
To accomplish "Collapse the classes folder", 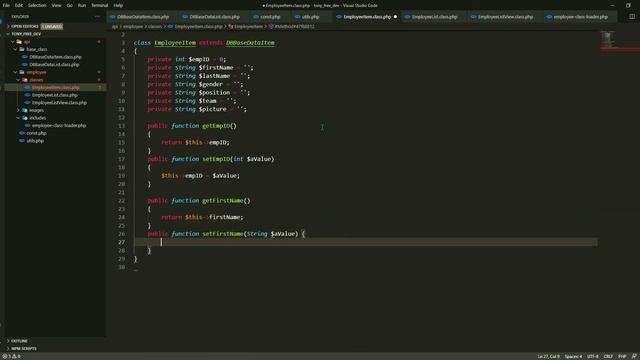I will pyautogui.click(x=36, y=80).
